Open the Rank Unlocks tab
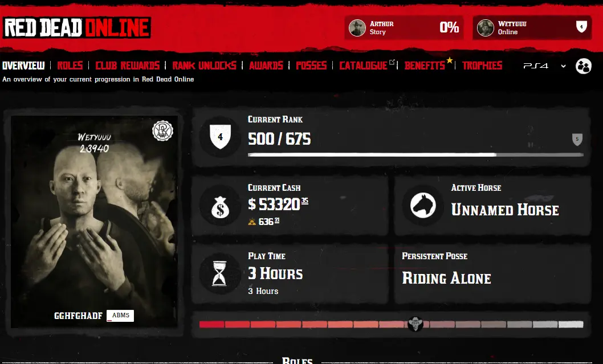Image resolution: width=603 pixels, height=364 pixels. [204, 66]
